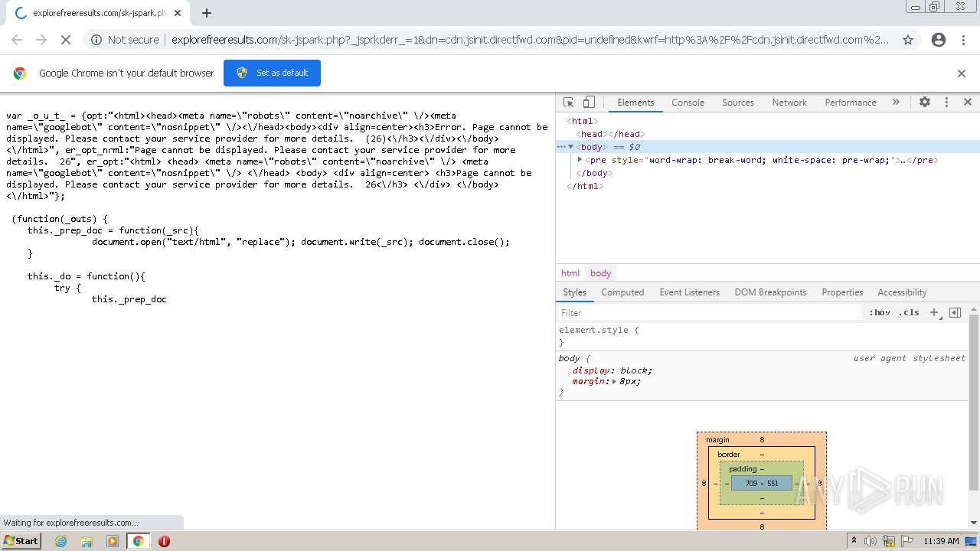Image resolution: width=980 pixels, height=551 pixels.
Task: Expand the margin shorthand triangle
Action: click(x=614, y=381)
